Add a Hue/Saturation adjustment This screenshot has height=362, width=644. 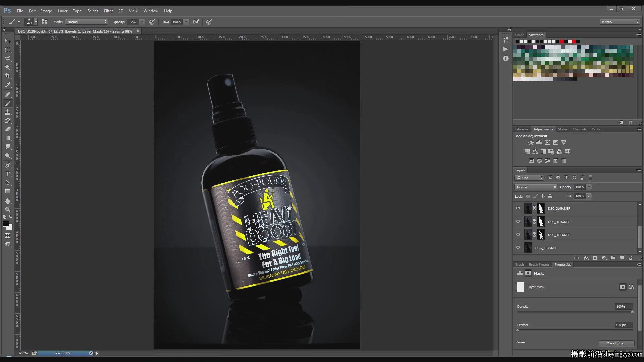pos(527,152)
